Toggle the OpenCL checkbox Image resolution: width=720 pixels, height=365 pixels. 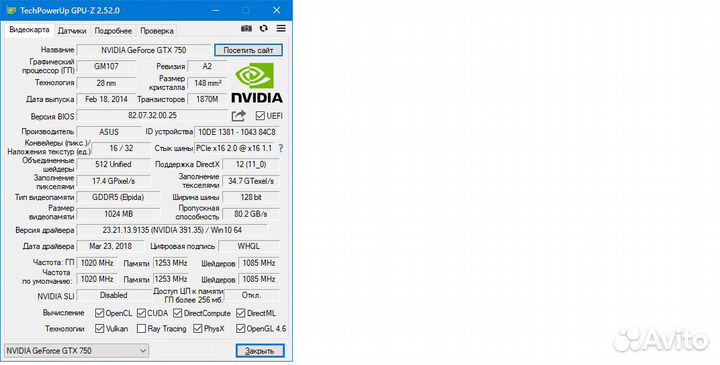[99, 313]
